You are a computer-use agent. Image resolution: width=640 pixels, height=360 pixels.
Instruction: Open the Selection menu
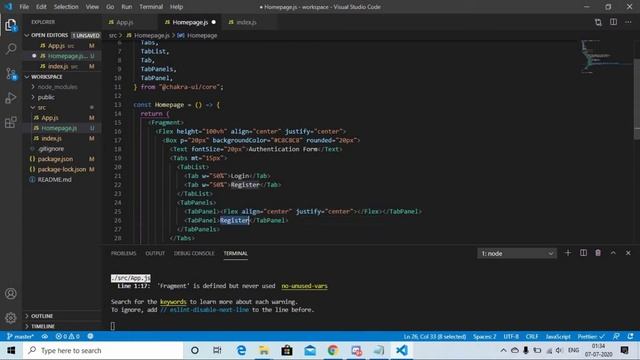pos(66,7)
